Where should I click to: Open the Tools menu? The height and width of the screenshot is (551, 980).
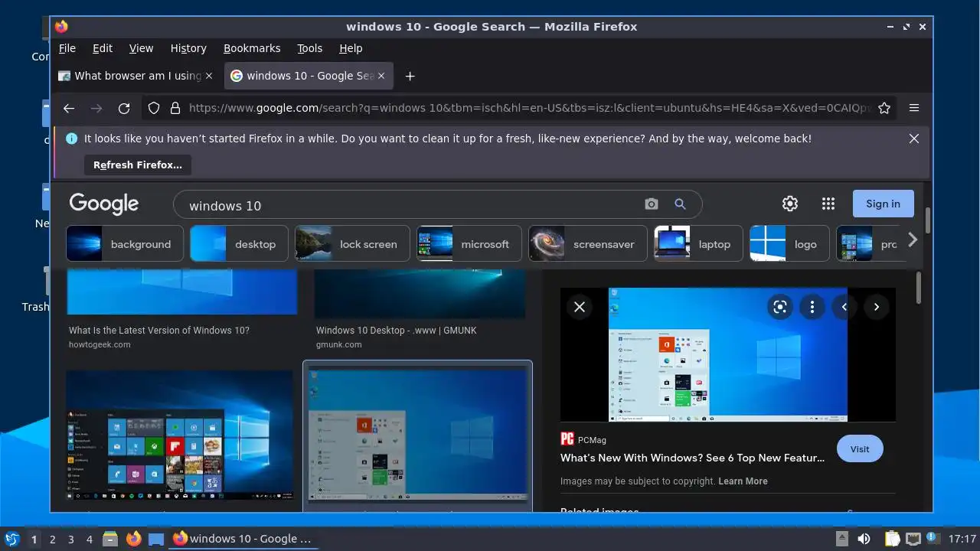(x=309, y=48)
